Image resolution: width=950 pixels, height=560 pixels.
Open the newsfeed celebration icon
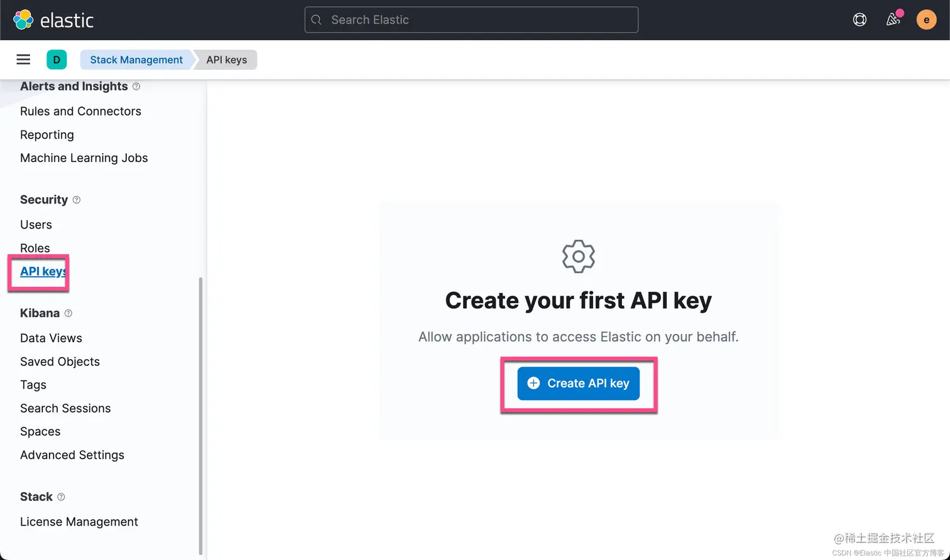(x=893, y=19)
